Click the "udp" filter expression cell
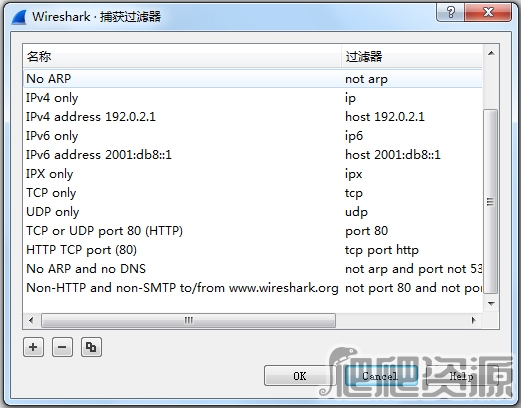Screen dimensions: 521x408 tap(356, 212)
